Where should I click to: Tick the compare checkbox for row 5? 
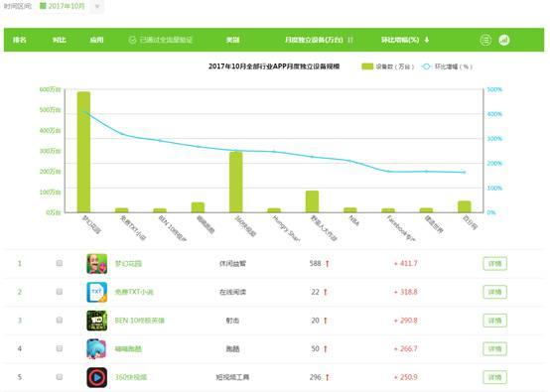click(60, 376)
